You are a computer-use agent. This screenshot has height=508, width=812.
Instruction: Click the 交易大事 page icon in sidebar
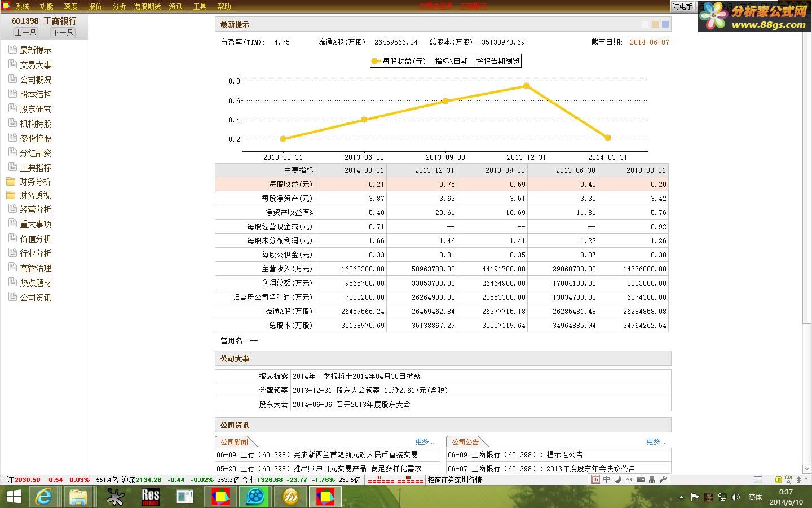12,64
